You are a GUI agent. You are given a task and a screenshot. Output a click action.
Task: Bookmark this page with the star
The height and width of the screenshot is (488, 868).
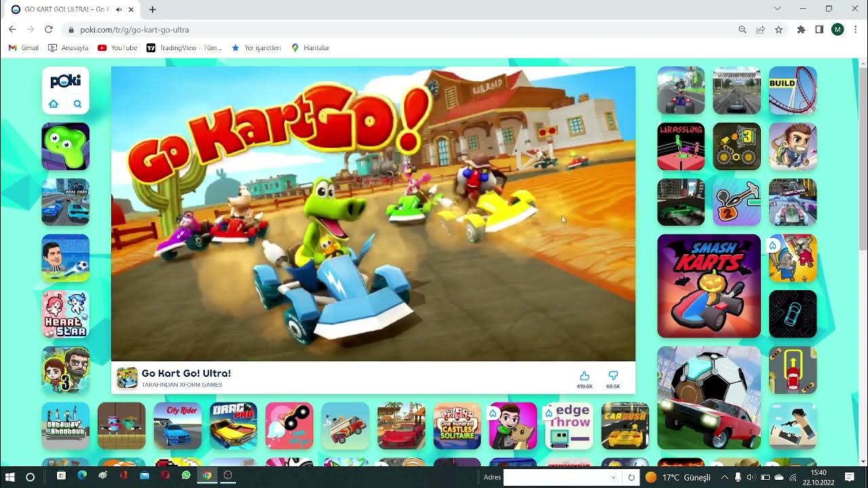point(778,30)
